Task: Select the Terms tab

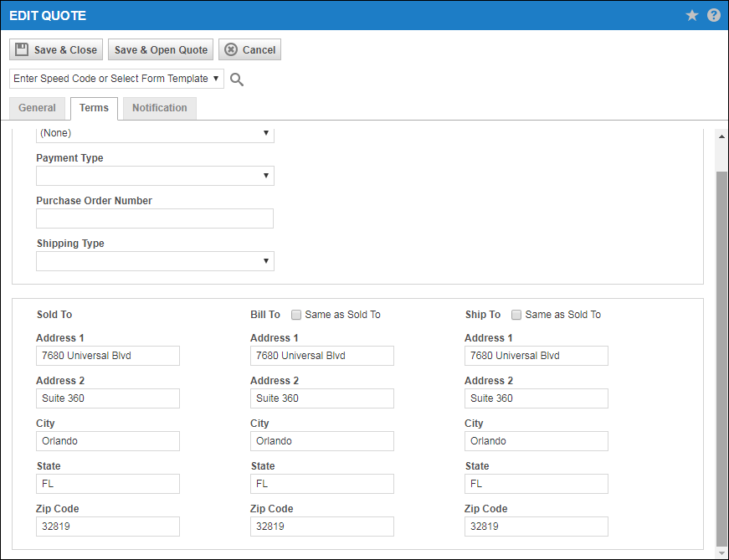Action: [94, 108]
